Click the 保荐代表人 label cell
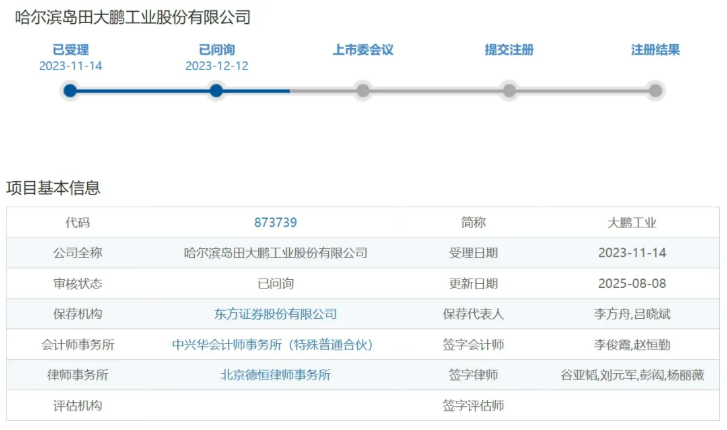 pos(473,314)
